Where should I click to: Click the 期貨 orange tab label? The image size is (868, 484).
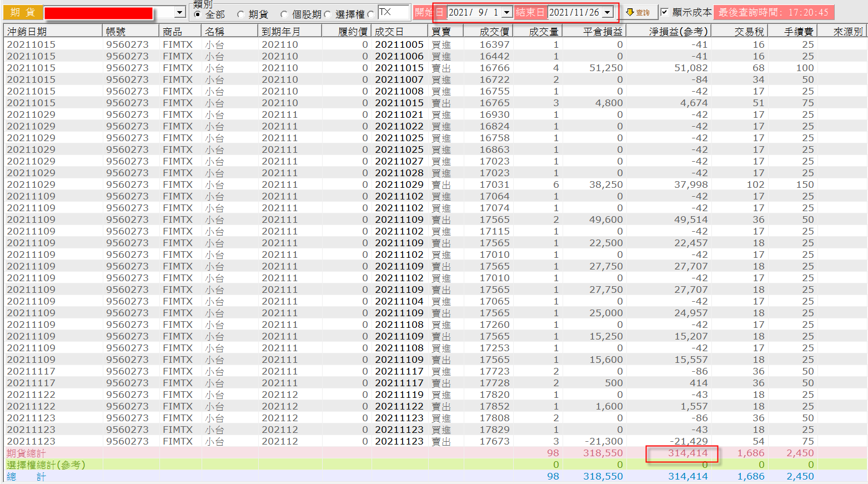(22, 12)
